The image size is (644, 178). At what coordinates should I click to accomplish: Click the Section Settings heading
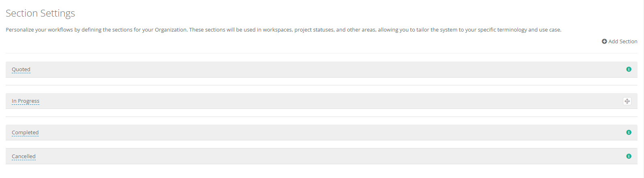(40, 13)
